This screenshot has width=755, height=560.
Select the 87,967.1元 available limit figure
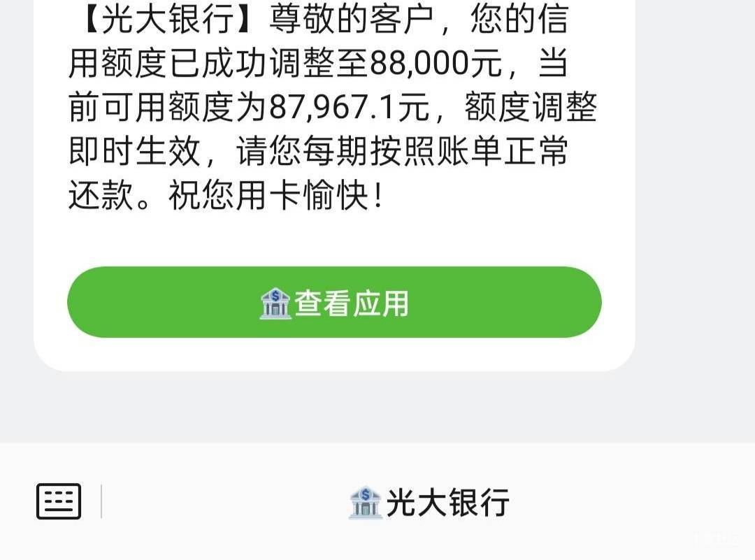349,106
